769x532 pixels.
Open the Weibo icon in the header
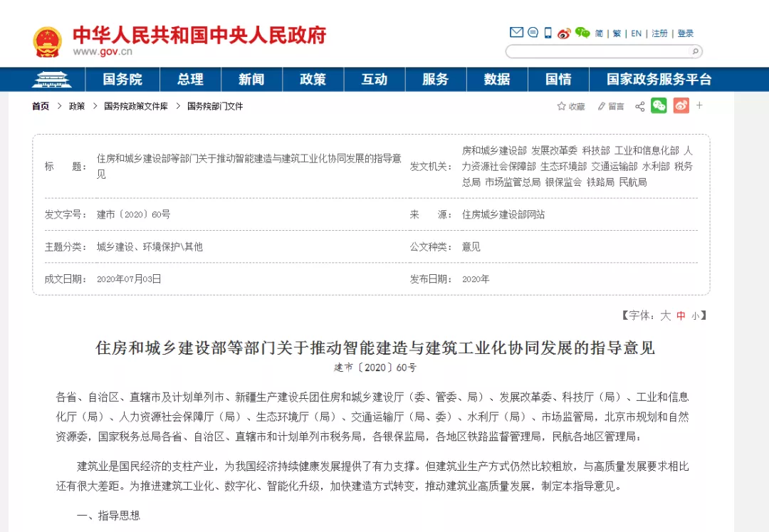(564, 33)
